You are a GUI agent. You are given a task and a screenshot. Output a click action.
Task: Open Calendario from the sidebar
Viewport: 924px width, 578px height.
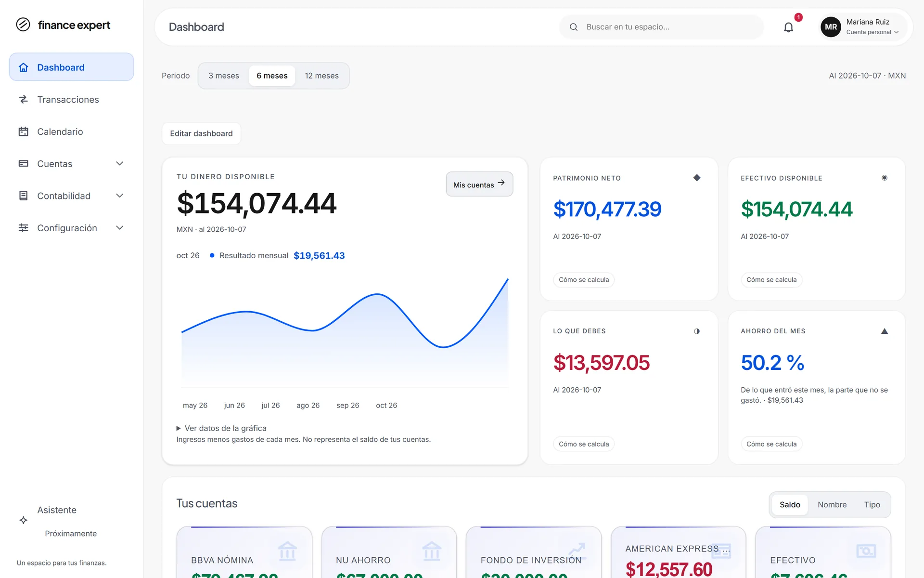click(71, 131)
